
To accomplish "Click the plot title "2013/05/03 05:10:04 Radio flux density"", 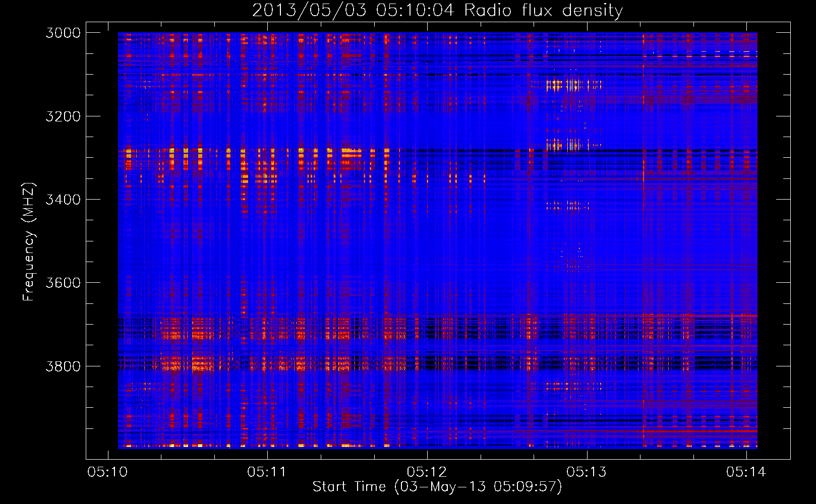I will (437, 11).
